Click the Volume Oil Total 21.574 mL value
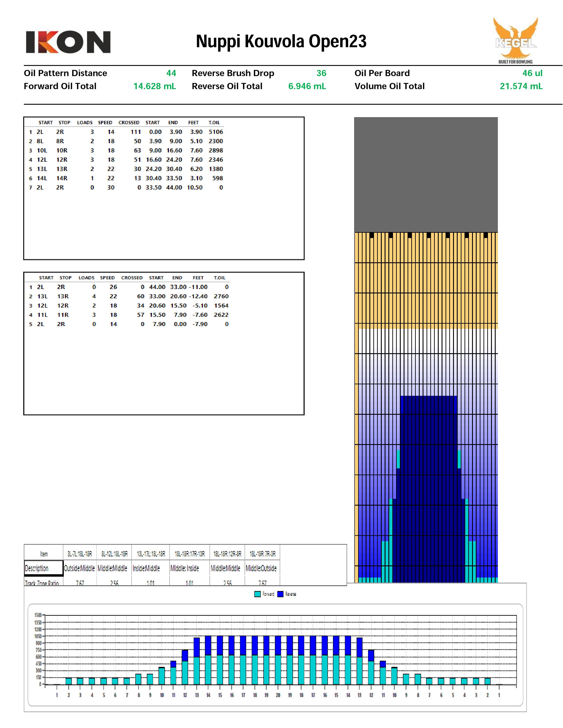 tap(521, 86)
